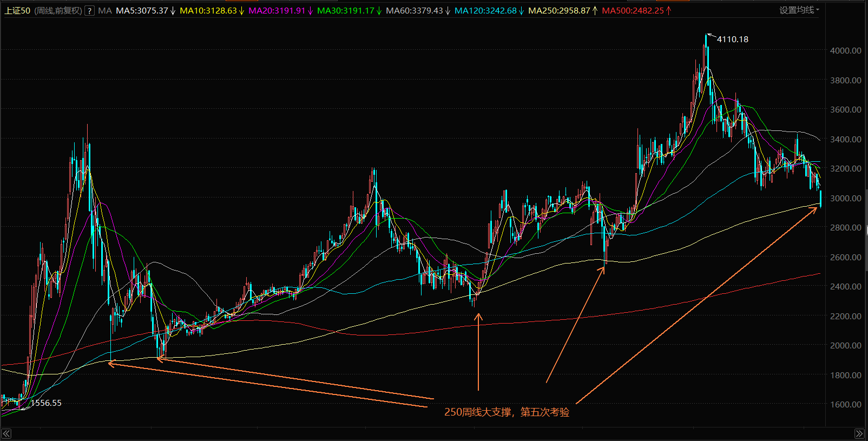Click the 上证50 index title
Viewport: 868px width, 441px height.
pyautogui.click(x=17, y=11)
